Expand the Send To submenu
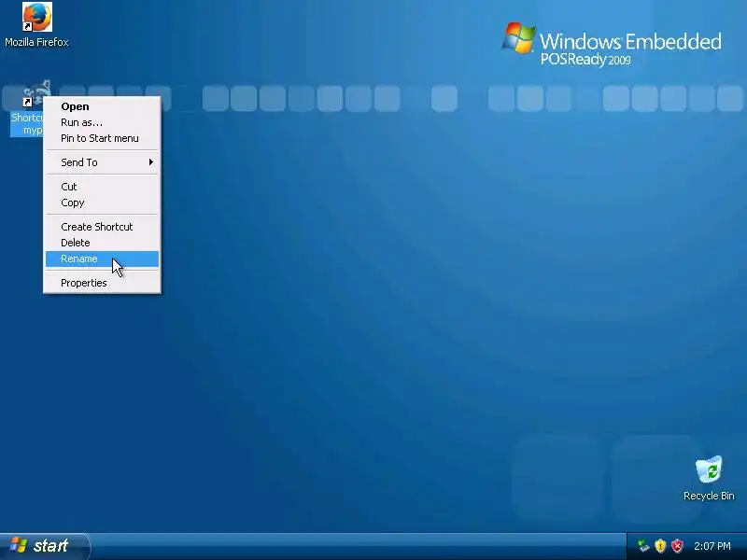The image size is (747, 560). click(102, 162)
